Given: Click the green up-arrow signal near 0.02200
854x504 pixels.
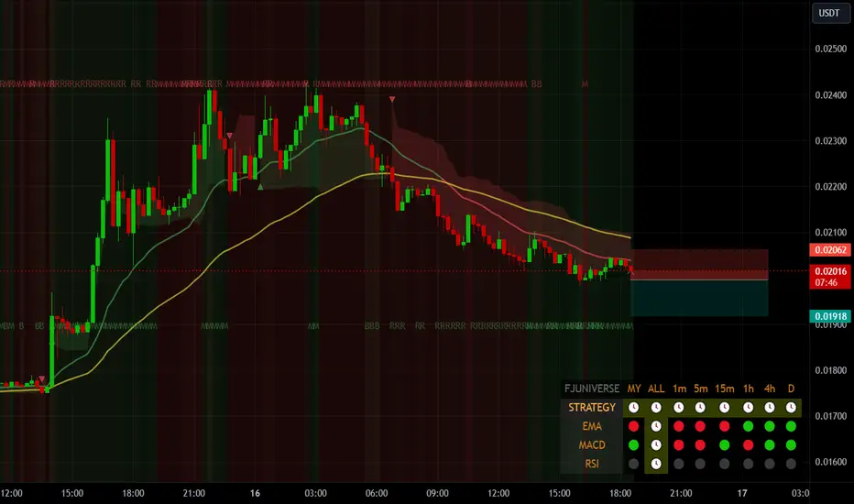Looking at the screenshot, I should click(260, 187).
